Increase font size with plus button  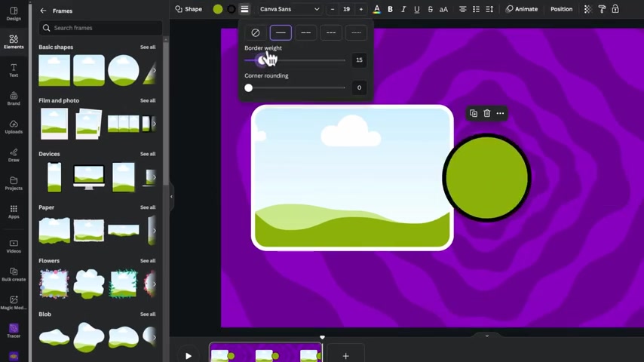click(x=361, y=9)
